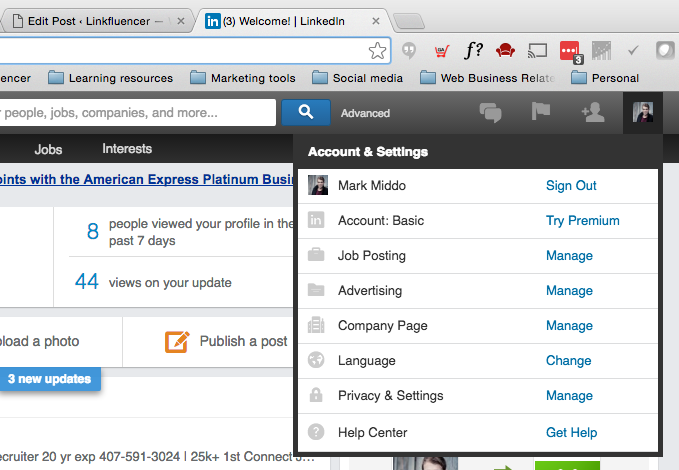Click the globe icon beside Language
679x470 pixels.
(316, 360)
